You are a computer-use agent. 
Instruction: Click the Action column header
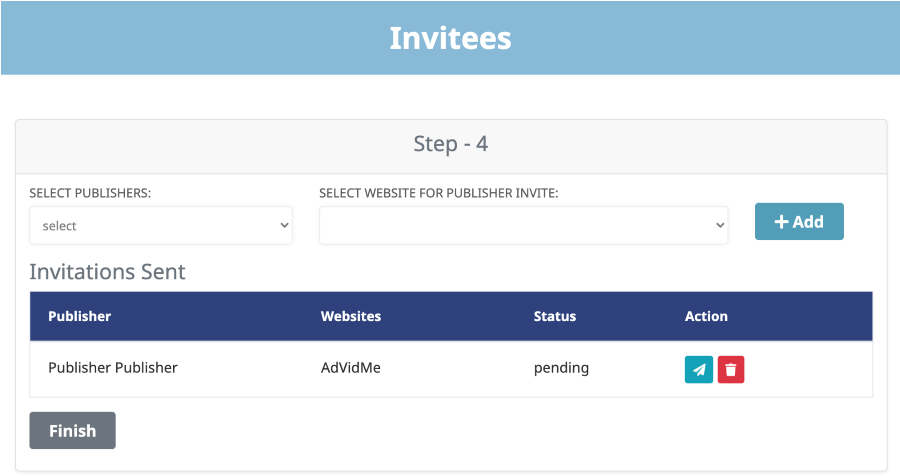click(x=706, y=316)
